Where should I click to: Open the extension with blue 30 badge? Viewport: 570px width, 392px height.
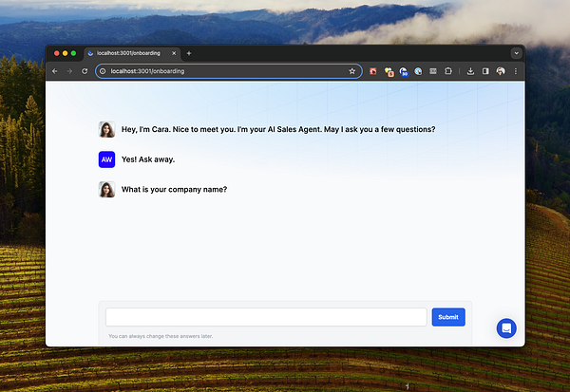point(404,71)
